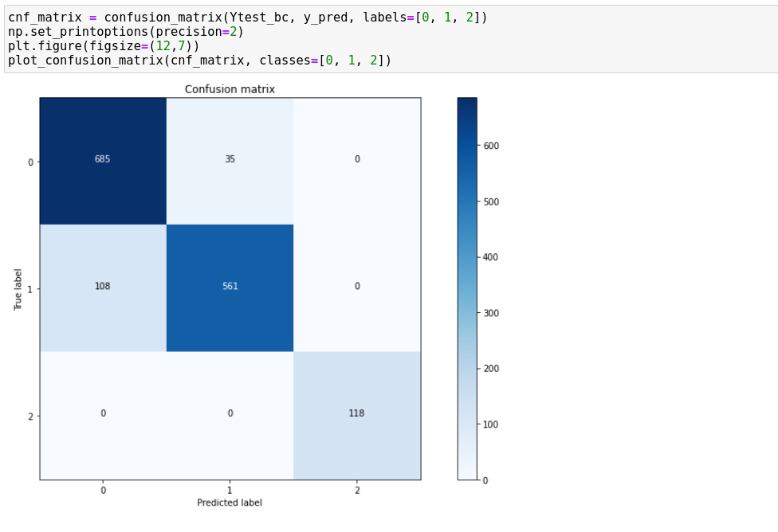The height and width of the screenshot is (532, 778).
Task: Click the zero cell in bottom-left corner
Action: [x=102, y=413]
